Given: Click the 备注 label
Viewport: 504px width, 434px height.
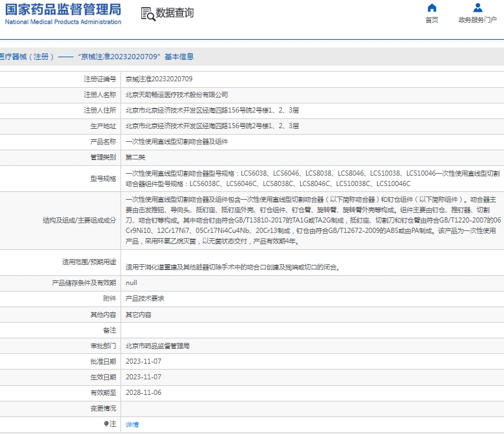Looking at the screenshot, I should pyautogui.click(x=109, y=331).
